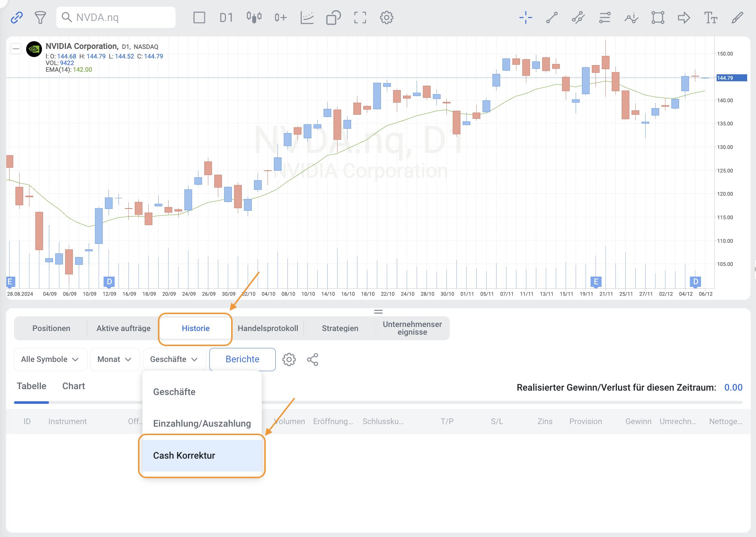Expand the Alle Symbole dropdown
Screen dimensions: 756x537
[x=50, y=359]
